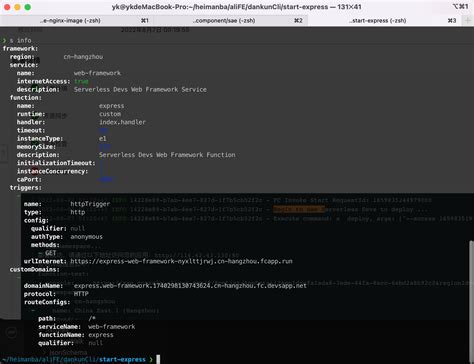Minimize the terminal window with yellow button
The height and width of the screenshot is (364, 474).
pos(17,7)
